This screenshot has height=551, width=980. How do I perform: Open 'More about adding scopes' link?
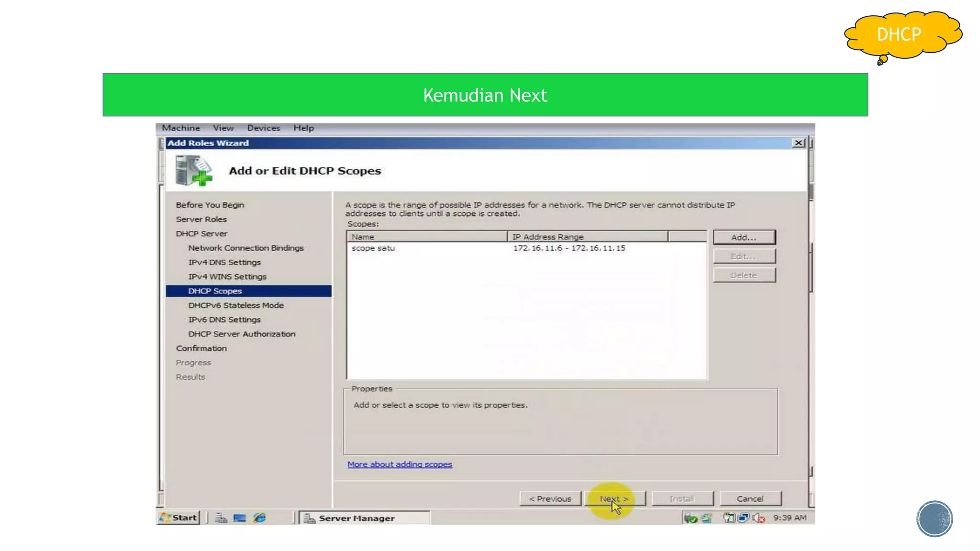[x=400, y=464]
